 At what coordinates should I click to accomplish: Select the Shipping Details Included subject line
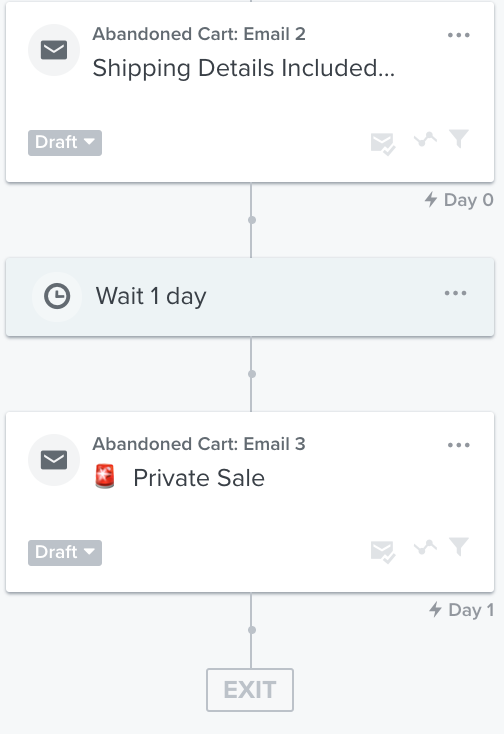pyautogui.click(x=244, y=68)
